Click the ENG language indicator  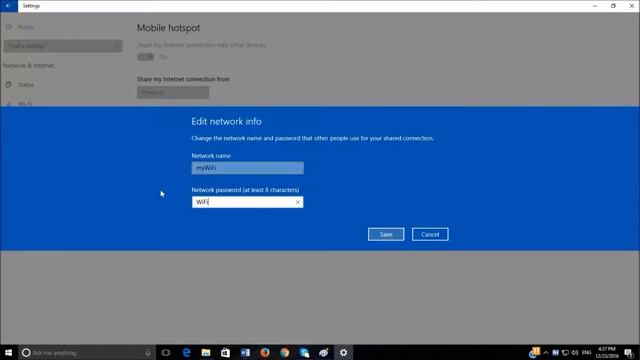coord(587,352)
